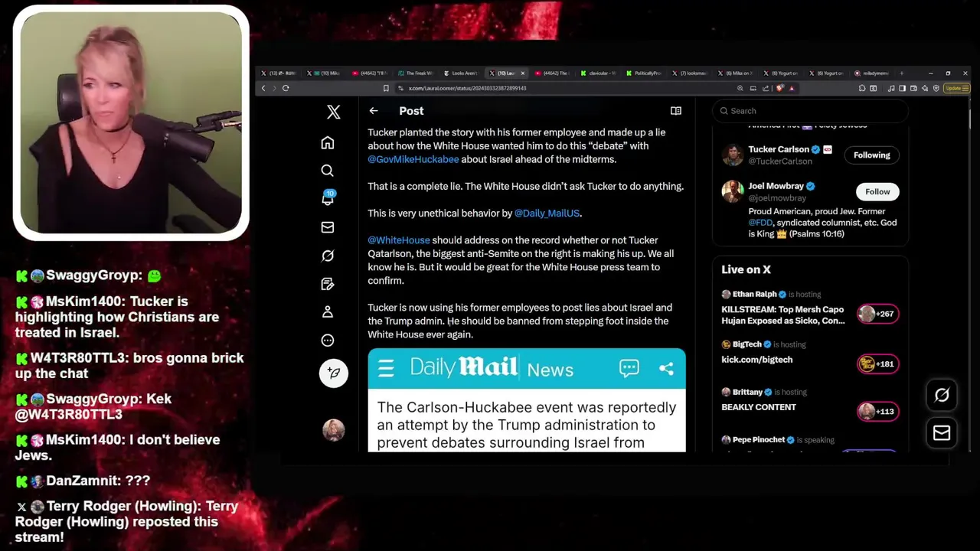Go back with the Post arrow

click(374, 111)
